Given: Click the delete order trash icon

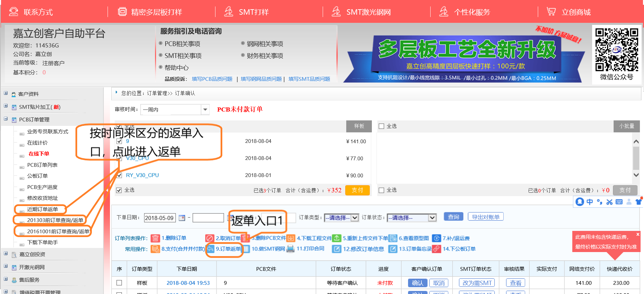Looking at the screenshot, I should click(x=155, y=238).
